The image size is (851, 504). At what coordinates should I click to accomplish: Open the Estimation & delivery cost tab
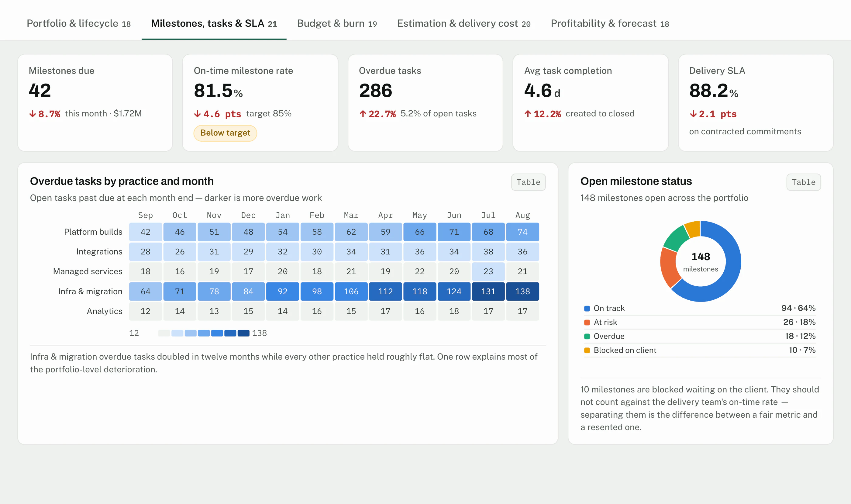pyautogui.click(x=463, y=23)
